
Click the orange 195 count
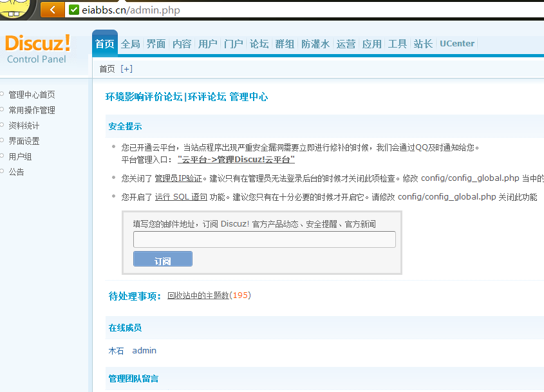tap(240, 295)
